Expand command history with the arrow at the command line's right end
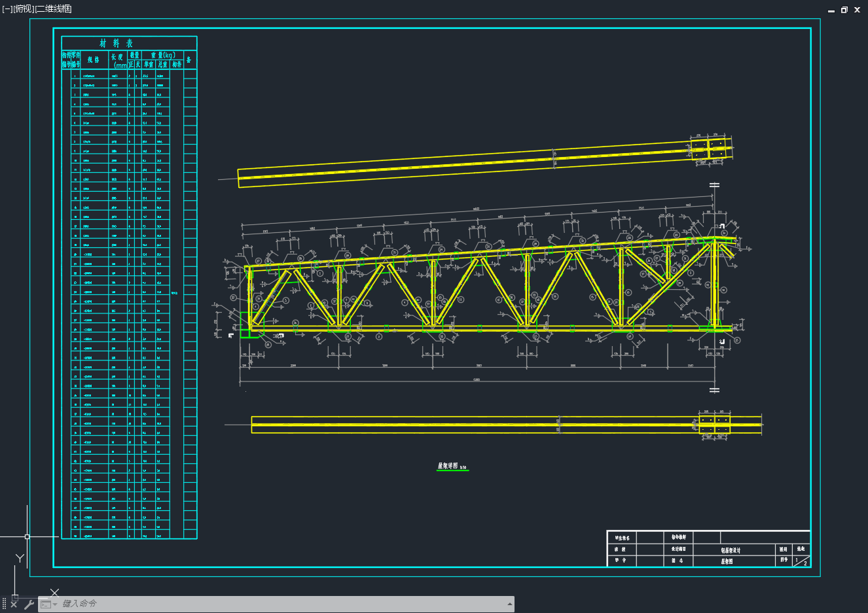Viewport: 868px width, 613px height. [x=509, y=604]
